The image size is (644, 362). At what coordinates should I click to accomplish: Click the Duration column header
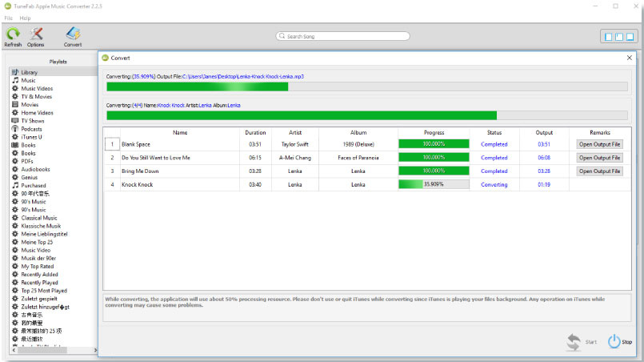click(255, 132)
